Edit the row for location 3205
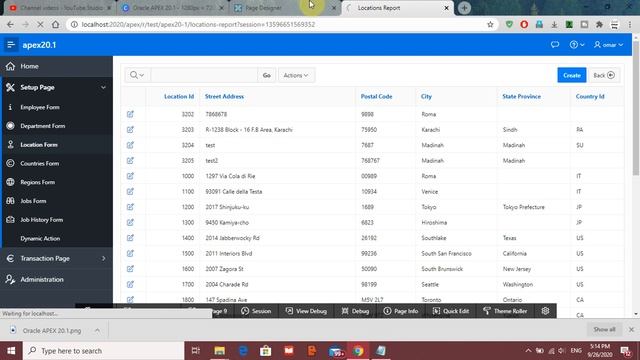 tap(130, 160)
